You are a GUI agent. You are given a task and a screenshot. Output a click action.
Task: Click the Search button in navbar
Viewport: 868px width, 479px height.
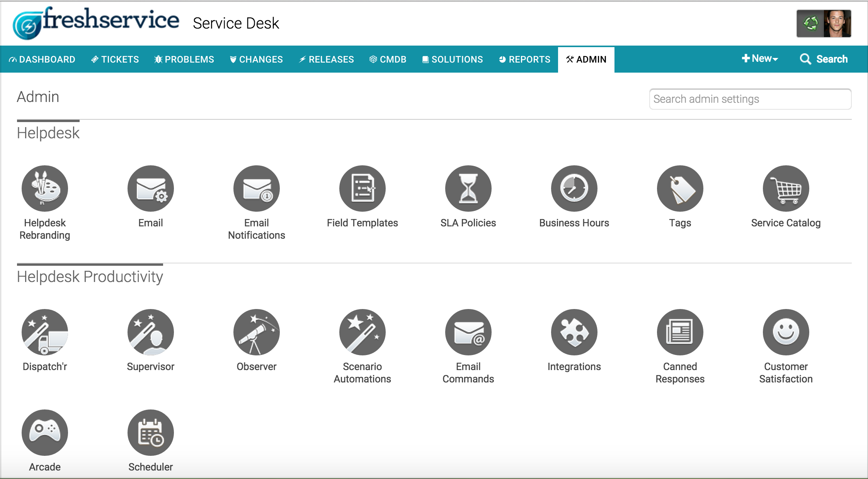pyautogui.click(x=824, y=59)
